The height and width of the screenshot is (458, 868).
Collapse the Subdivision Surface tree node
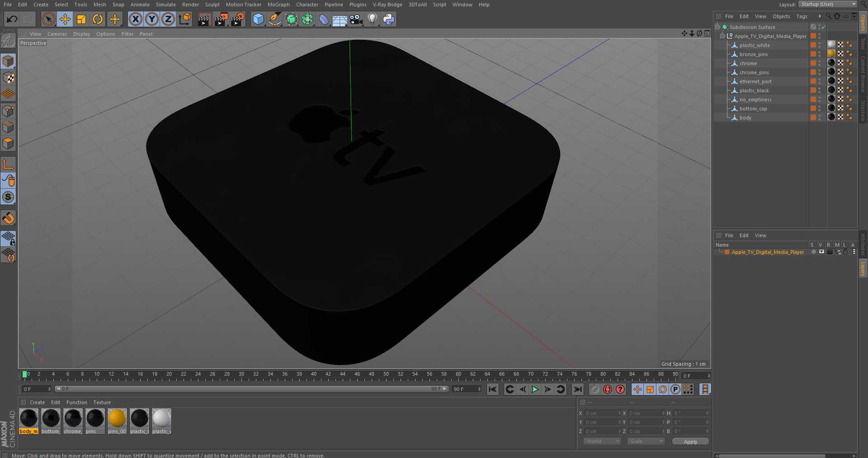pyautogui.click(x=717, y=27)
